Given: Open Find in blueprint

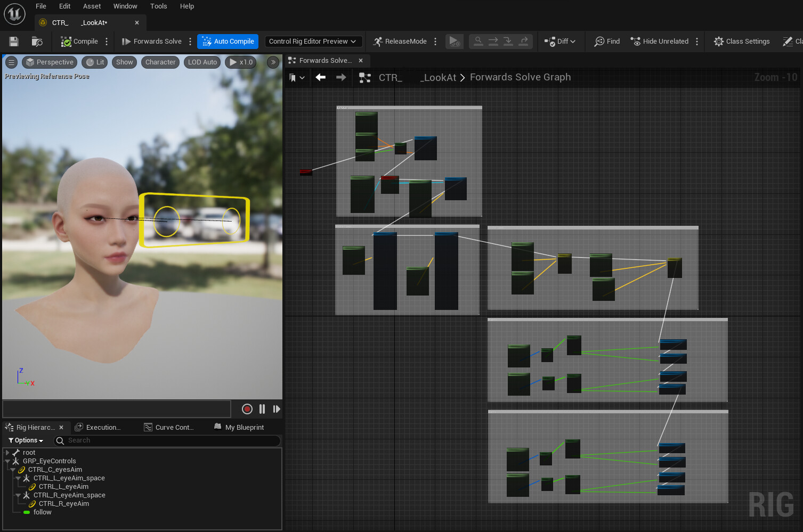Looking at the screenshot, I should 607,42.
